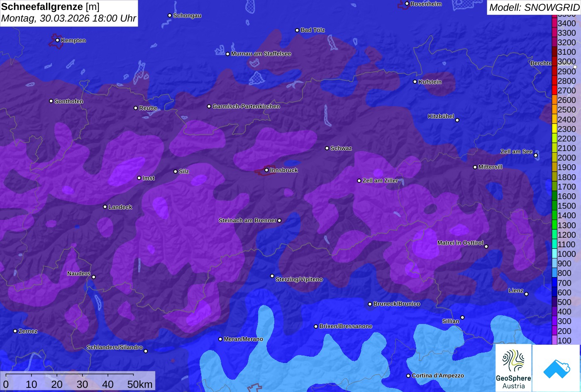Click the date "Montag, 30.03.2026 18:00 Uhr"
The image size is (581, 392).
click(x=68, y=19)
